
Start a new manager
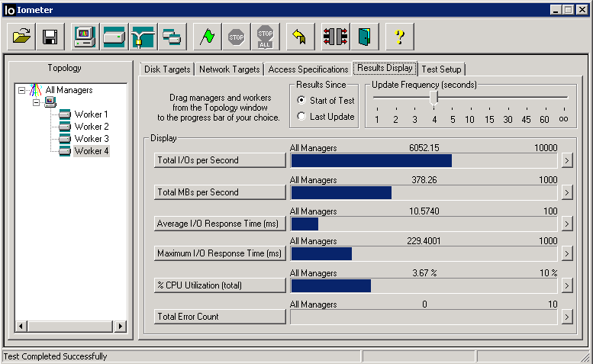pos(85,37)
